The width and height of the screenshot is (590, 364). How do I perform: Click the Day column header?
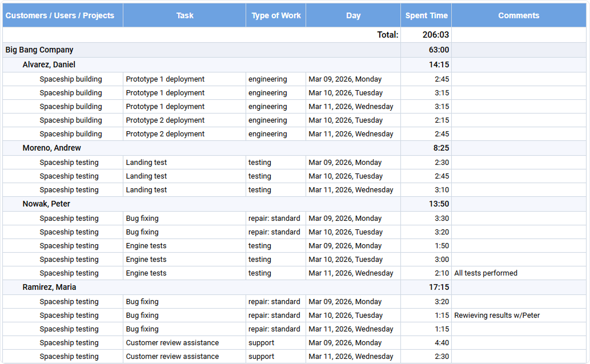tap(352, 15)
